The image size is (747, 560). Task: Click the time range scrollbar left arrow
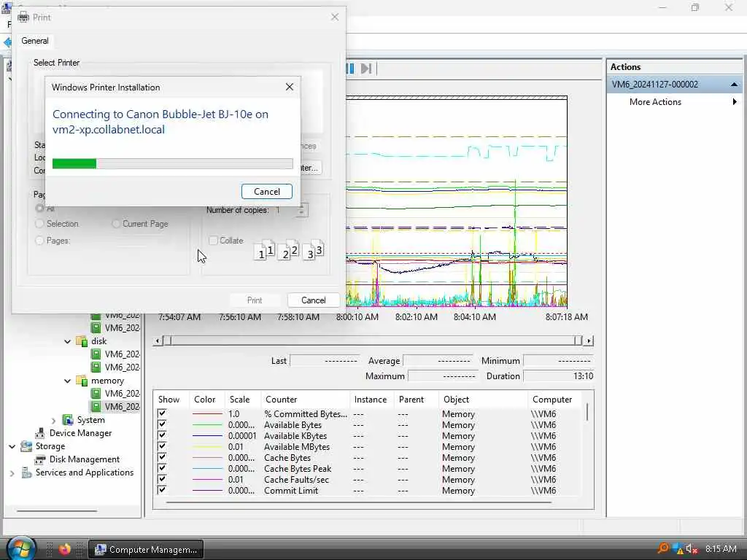coord(158,341)
